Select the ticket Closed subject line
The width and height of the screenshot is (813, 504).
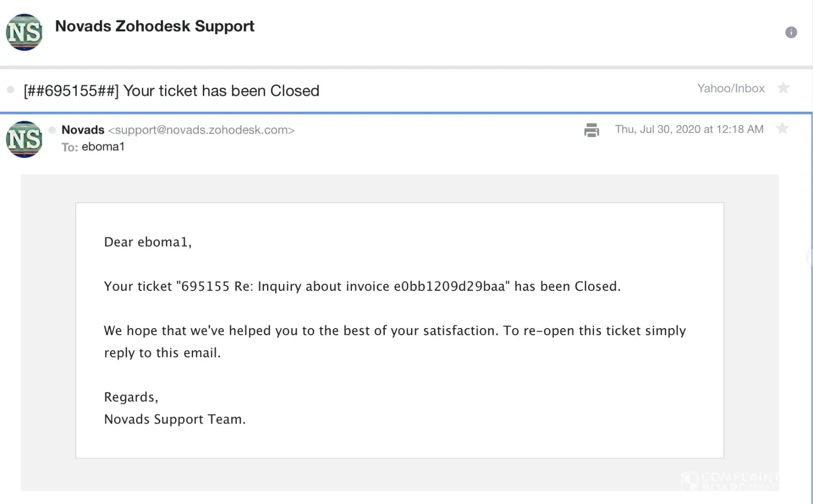pyautogui.click(x=171, y=91)
